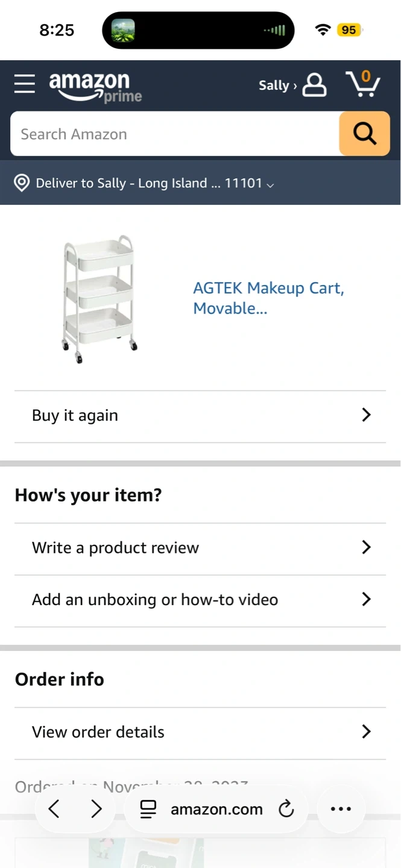Open the shopping cart icon
Viewport: 401px width, 868px height.
362,84
